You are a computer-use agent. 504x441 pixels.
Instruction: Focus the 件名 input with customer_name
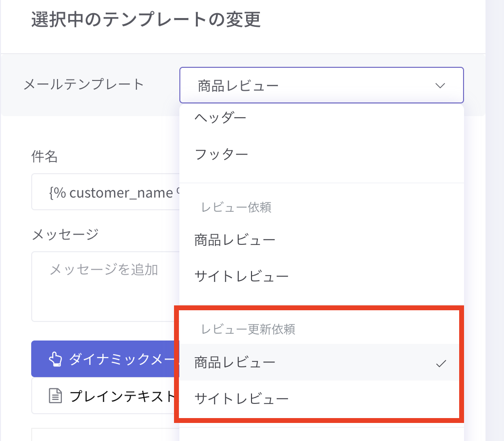[106, 193]
